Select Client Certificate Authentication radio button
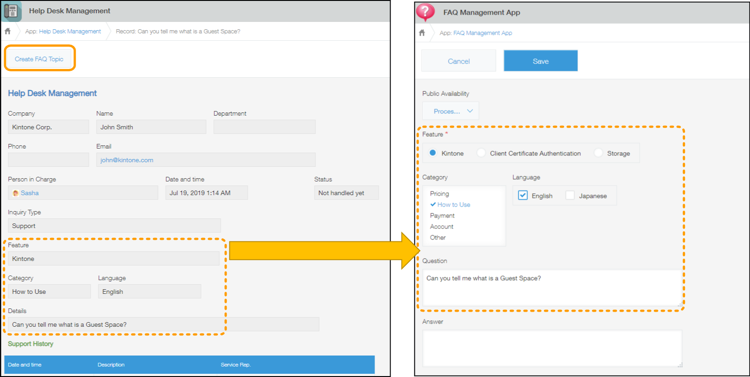Image resolution: width=750 pixels, height=377 pixels. (x=481, y=153)
